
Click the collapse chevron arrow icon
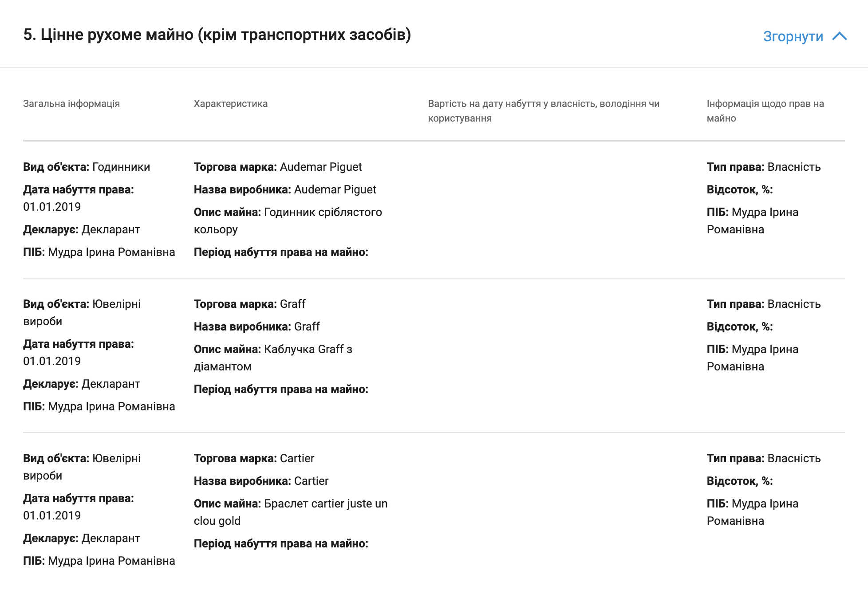tap(839, 36)
